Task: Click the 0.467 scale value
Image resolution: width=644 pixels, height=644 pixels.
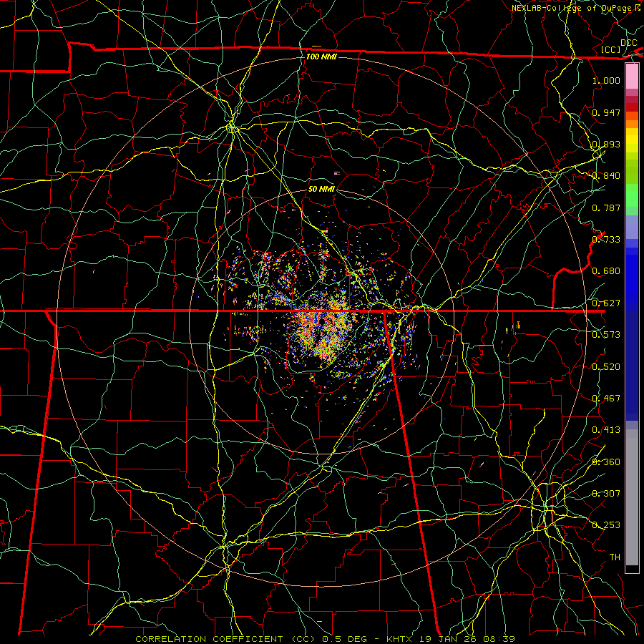Action: click(606, 399)
